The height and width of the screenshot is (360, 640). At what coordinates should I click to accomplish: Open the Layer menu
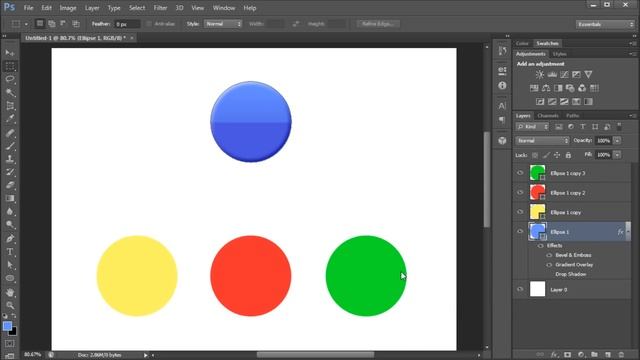[x=92, y=8]
